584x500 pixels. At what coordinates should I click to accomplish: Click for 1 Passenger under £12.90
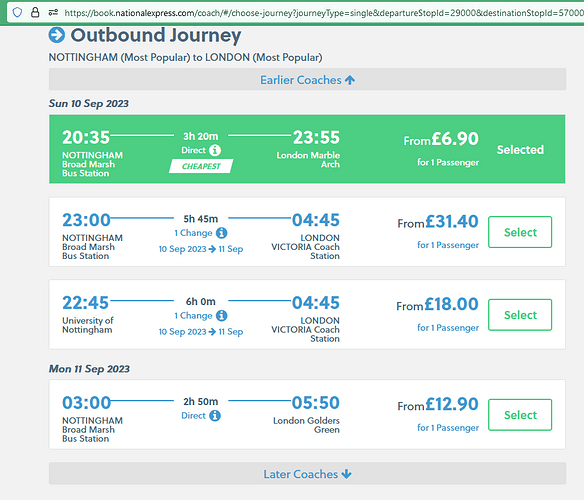448,427
